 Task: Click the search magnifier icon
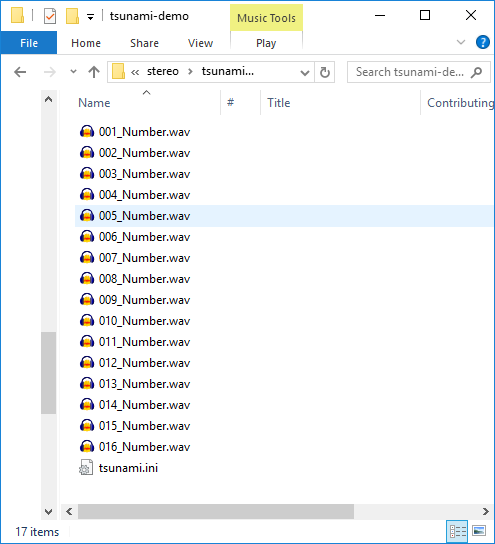point(477,72)
